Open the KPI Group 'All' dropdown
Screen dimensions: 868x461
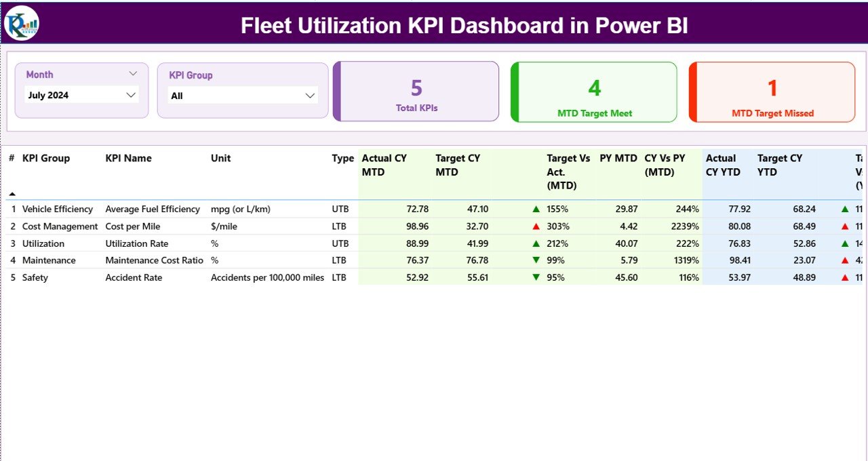click(x=310, y=96)
